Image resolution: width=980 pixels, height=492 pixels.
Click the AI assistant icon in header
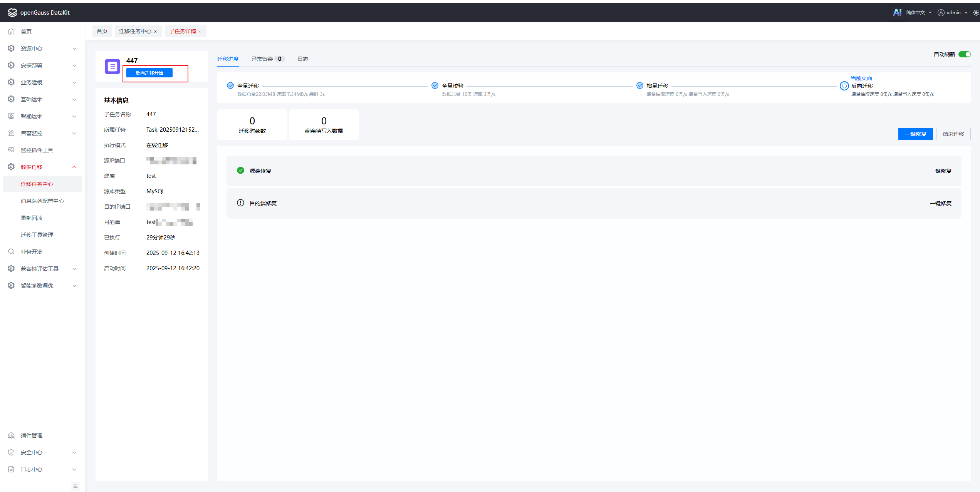897,12
